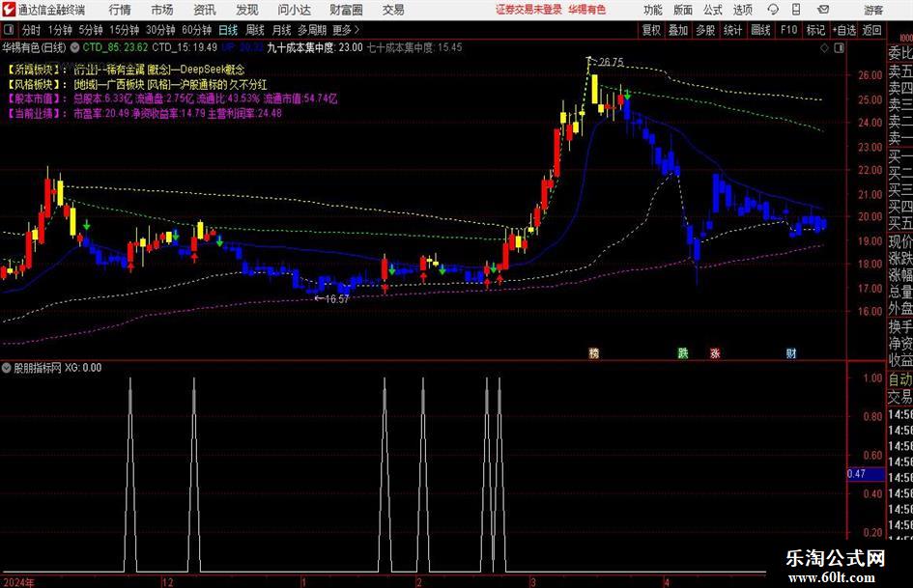Click the green 跌 marker at chart bottom
Image resolution: width=913 pixels, height=588 pixels.
pos(683,352)
